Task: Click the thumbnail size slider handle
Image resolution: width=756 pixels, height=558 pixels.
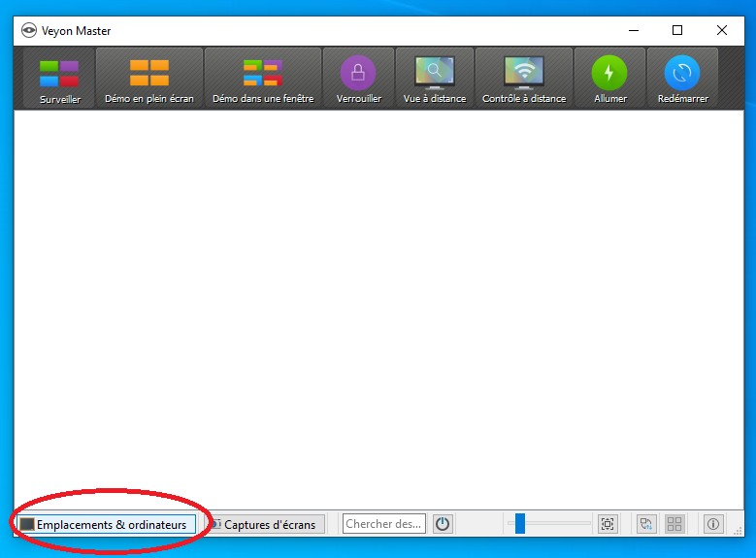Action: 520,524
